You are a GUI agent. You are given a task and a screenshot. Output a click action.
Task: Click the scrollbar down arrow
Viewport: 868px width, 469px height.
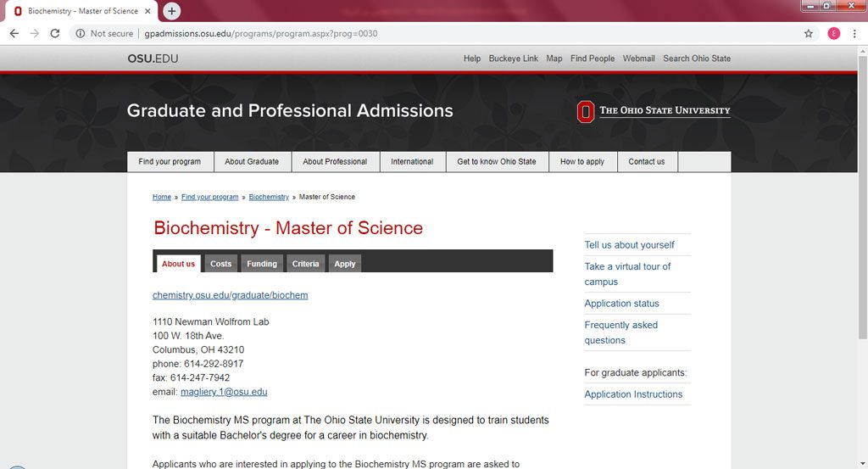862,464
